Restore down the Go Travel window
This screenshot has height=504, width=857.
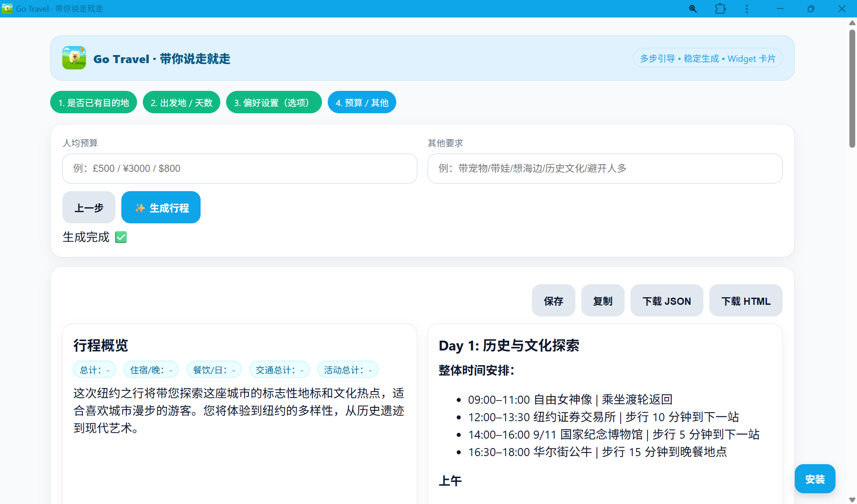coord(811,9)
